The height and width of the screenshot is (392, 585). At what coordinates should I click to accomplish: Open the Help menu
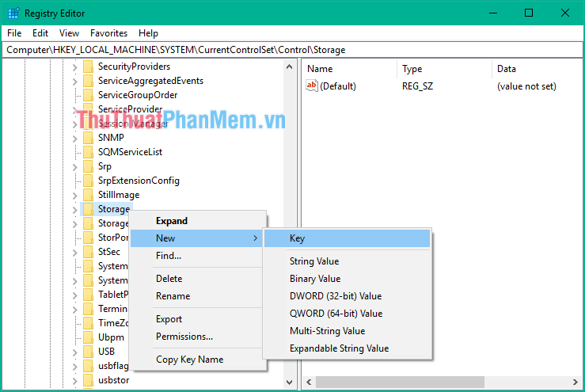148,33
